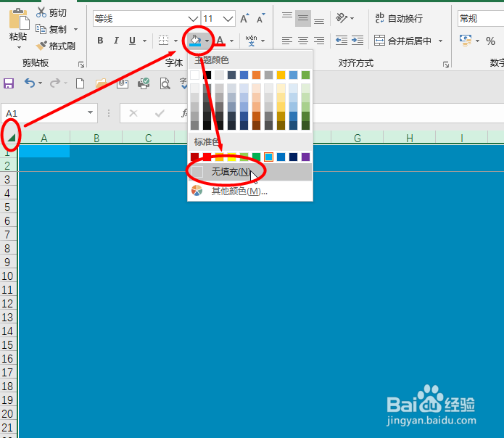Open the underline style dropdown arrow
504x438 pixels.
coord(144,41)
